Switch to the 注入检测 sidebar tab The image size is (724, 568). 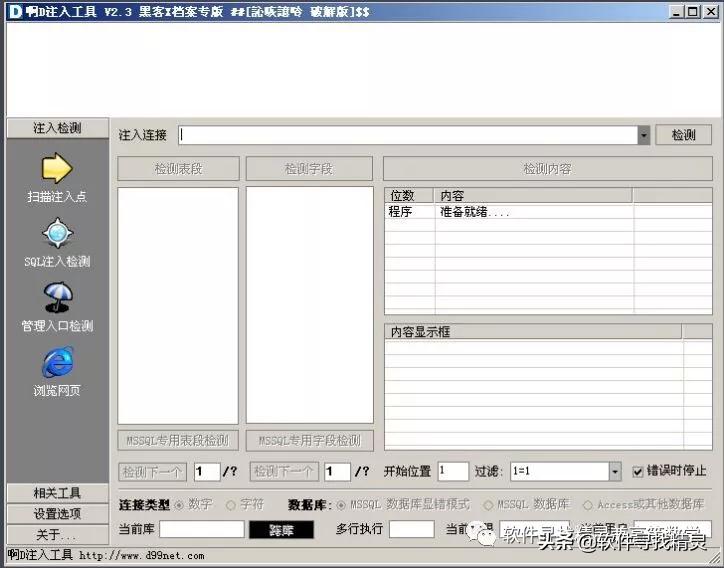click(x=58, y=128)
